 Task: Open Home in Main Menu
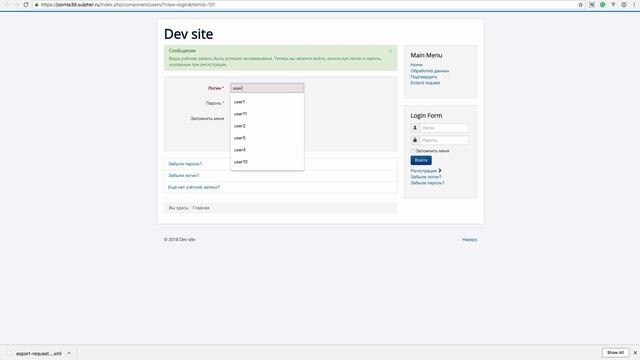[x=416, y=65]
